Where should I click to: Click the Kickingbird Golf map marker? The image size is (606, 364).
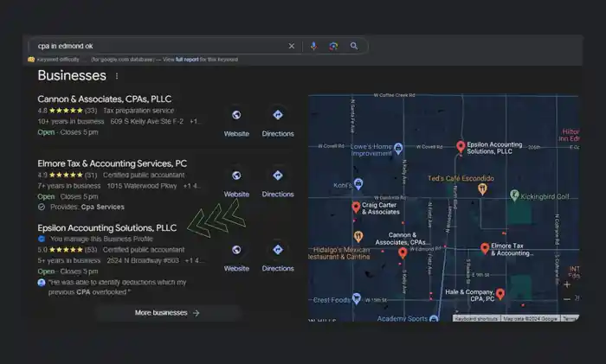click(x=514, y=195)
